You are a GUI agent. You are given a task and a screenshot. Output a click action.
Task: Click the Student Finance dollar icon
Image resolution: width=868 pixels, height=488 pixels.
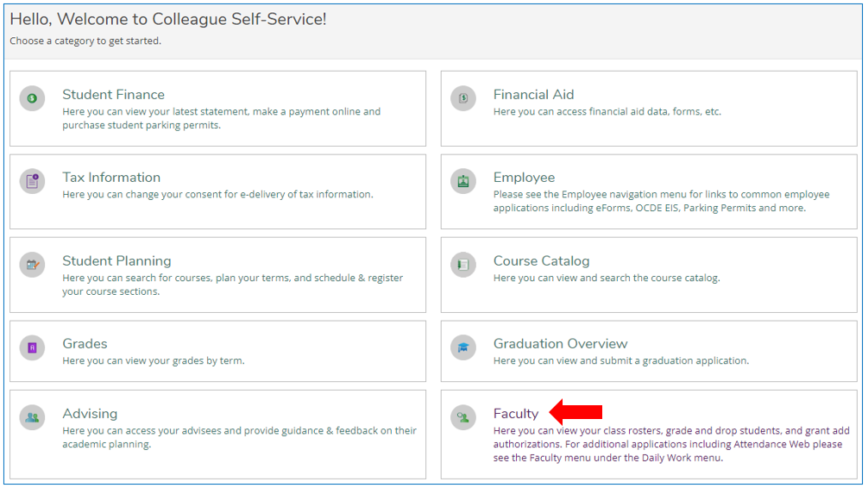pos(32,98)
